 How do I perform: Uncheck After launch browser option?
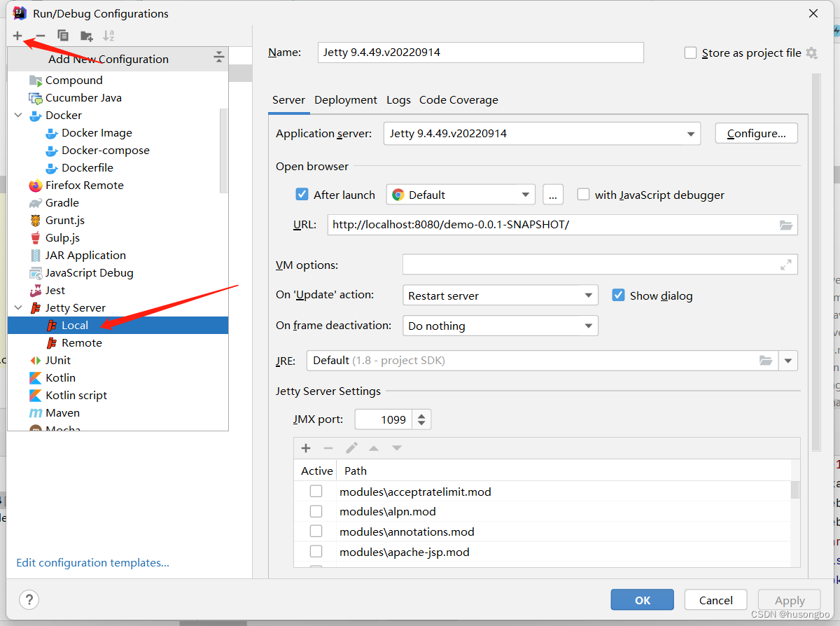point(302,194)
